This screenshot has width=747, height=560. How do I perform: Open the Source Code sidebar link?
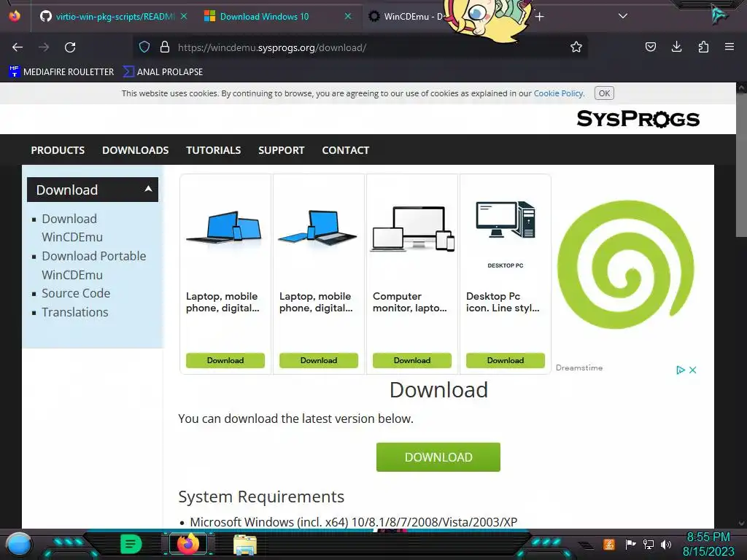tap(76, 293)
